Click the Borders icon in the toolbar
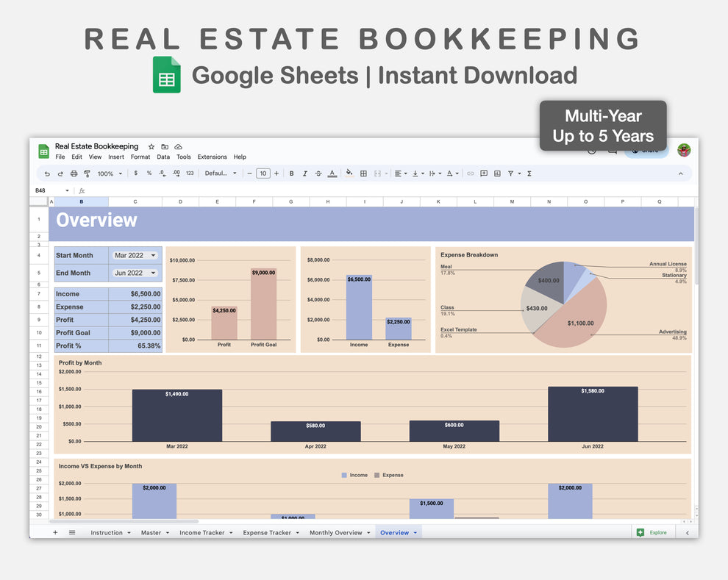728x580 pixels. (x=363, y=173)
